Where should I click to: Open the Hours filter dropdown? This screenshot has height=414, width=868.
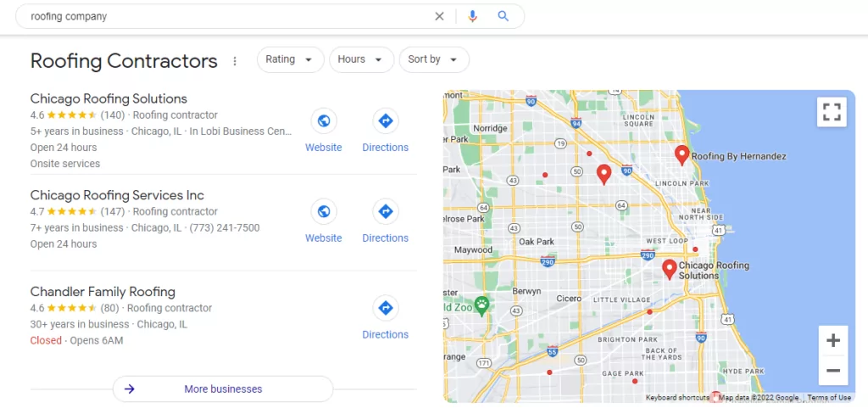click(x=361, y=59)
